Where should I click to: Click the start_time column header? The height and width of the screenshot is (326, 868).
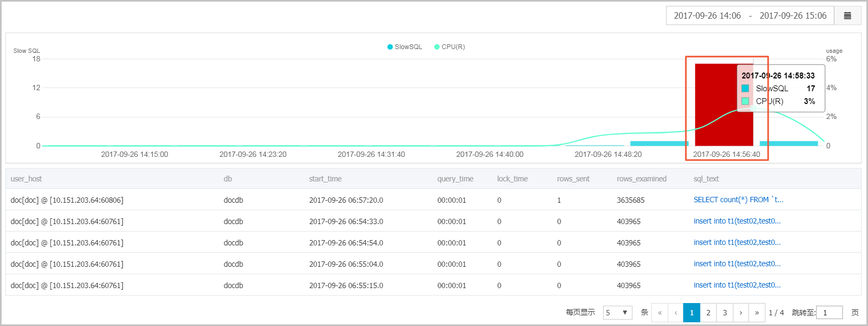tap(325, 179)
